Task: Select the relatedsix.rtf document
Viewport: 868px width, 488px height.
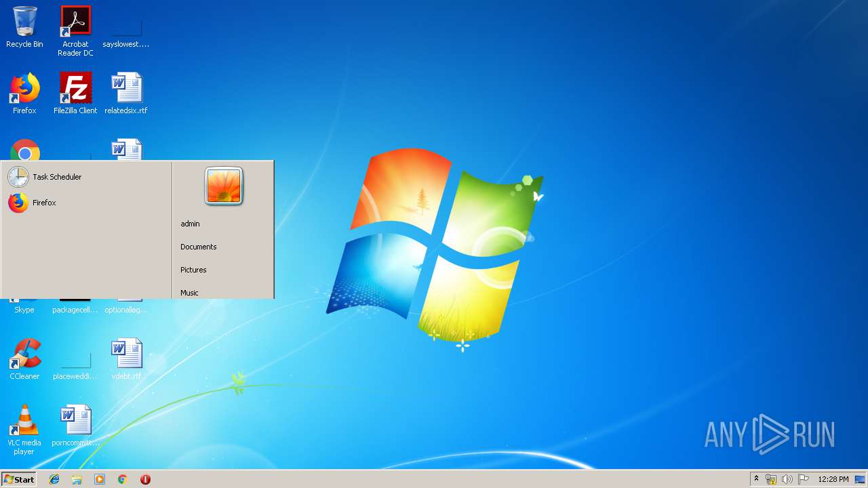Action: [126, 94]
